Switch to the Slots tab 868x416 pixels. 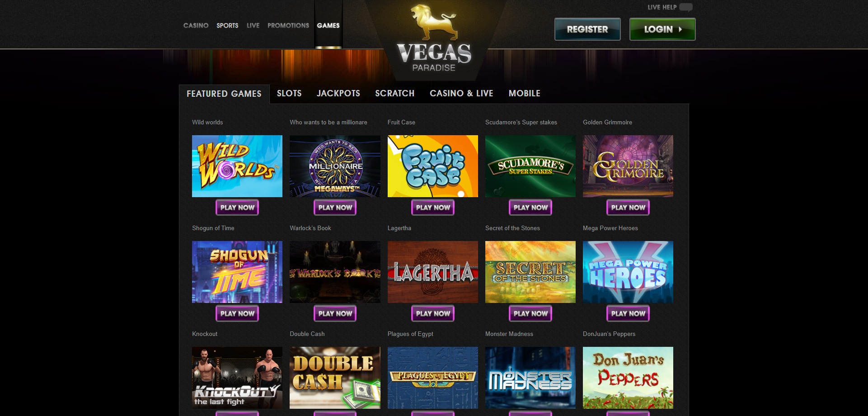289,93
